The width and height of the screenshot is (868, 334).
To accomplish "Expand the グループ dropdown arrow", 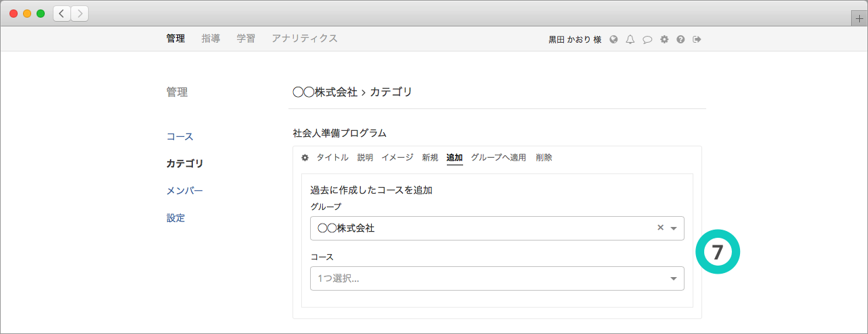I will click(x=674, y=228).
